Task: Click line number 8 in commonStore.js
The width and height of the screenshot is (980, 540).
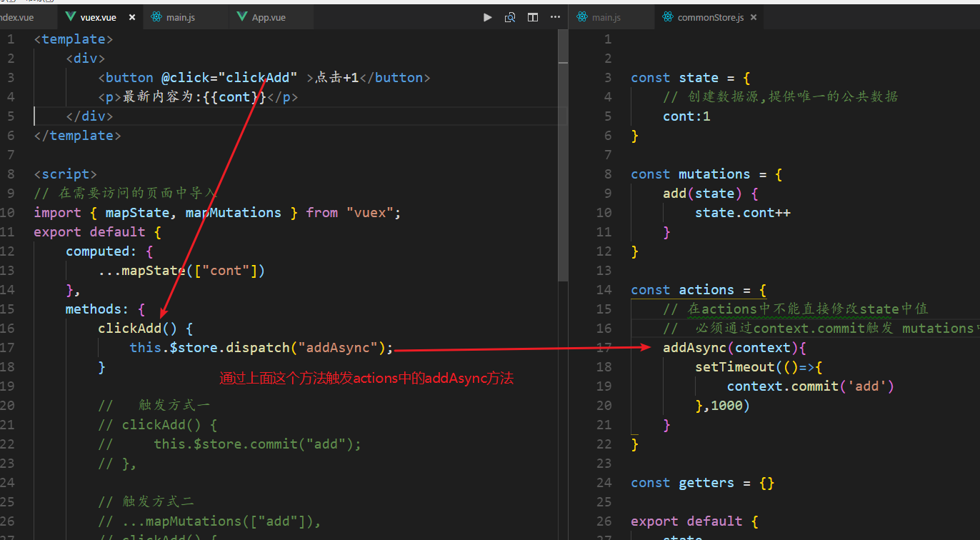Action: coord(608,174)
